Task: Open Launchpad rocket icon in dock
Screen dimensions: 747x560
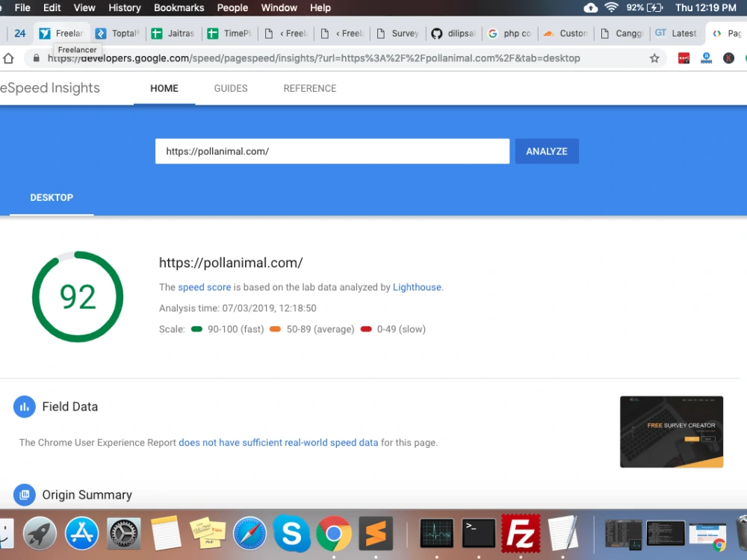Action: point(40,533)
